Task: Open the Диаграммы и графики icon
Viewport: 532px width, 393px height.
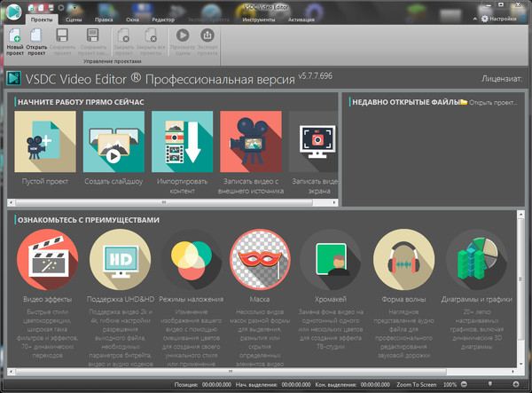Action: click(474, 258)
